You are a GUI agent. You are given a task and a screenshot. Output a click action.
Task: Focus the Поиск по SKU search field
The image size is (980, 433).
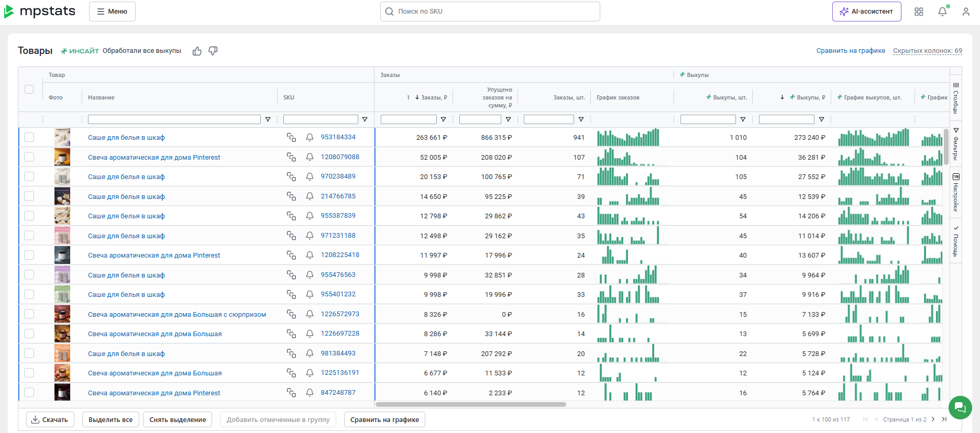(x=490, y=12)
